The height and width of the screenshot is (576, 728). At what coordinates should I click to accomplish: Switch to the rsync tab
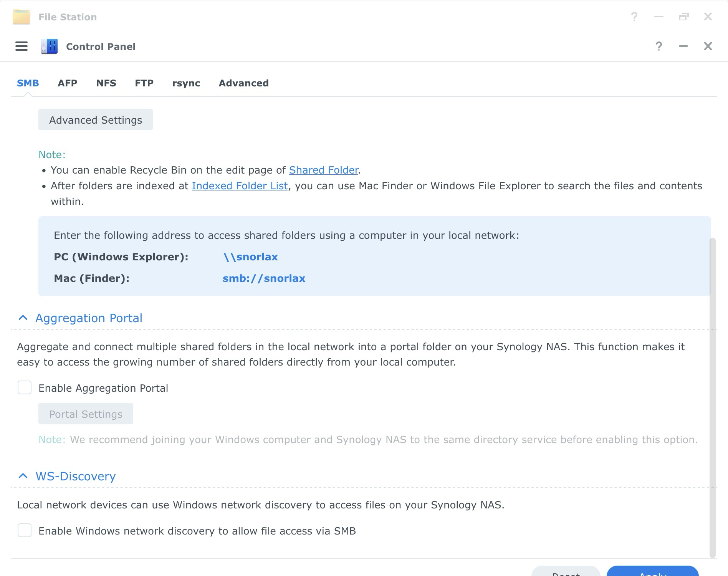[186, 83]
